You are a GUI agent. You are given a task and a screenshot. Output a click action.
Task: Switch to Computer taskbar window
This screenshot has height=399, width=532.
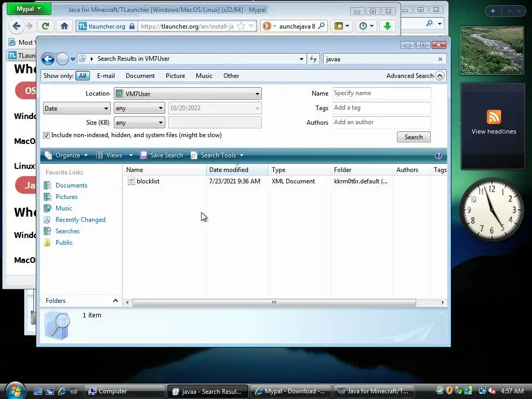point(124,391)
